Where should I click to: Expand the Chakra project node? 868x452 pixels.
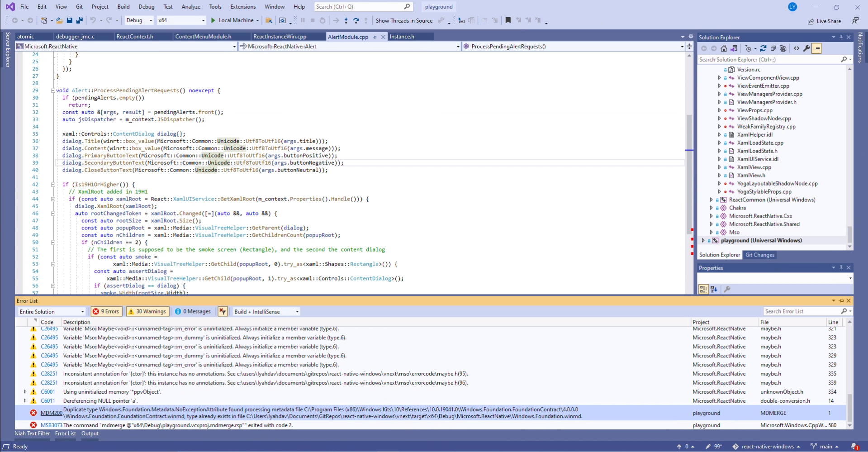click(711, 208)
